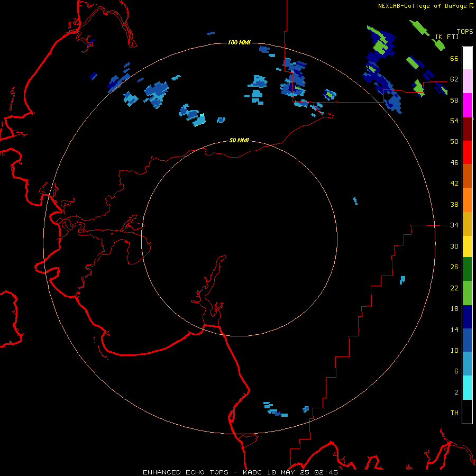
Task: Click the "KABC" radar site identifier
Action: (x=253, y=472)
